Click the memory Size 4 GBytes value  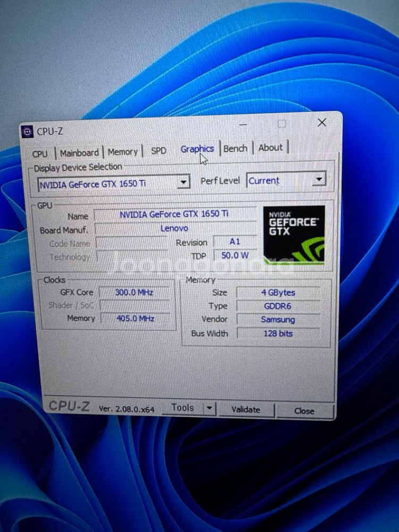278,293
